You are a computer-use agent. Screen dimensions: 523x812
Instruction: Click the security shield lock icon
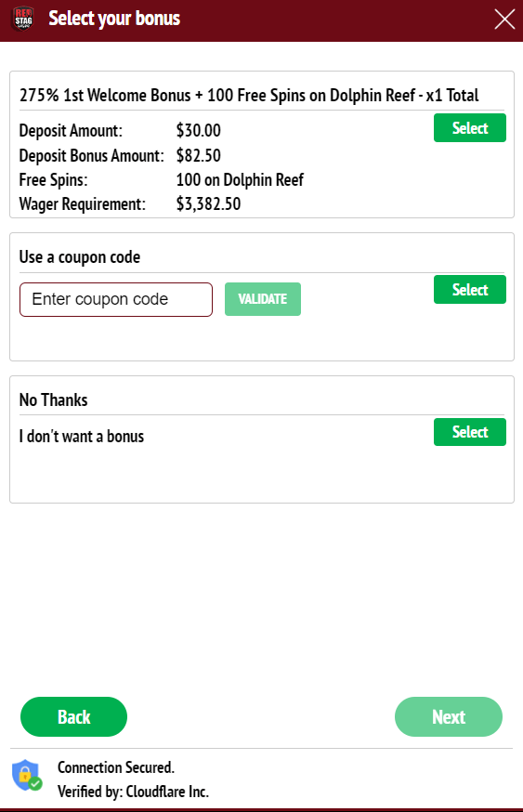tap(26, 775)
